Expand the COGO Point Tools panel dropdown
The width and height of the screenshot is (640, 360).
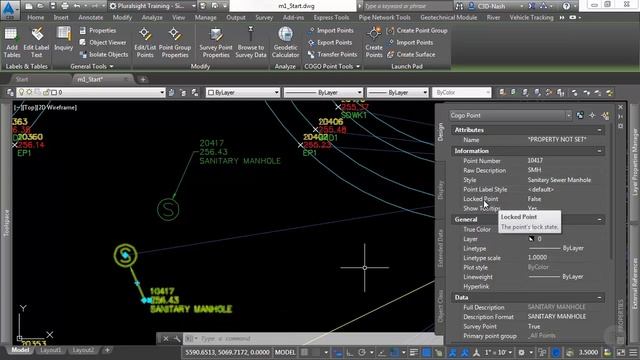(x=332, y=67)
